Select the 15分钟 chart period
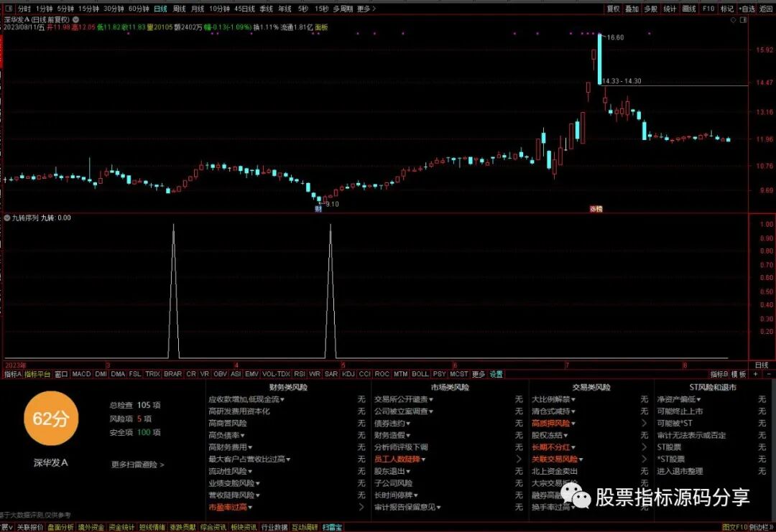The image size is (776, 532). 88,9
